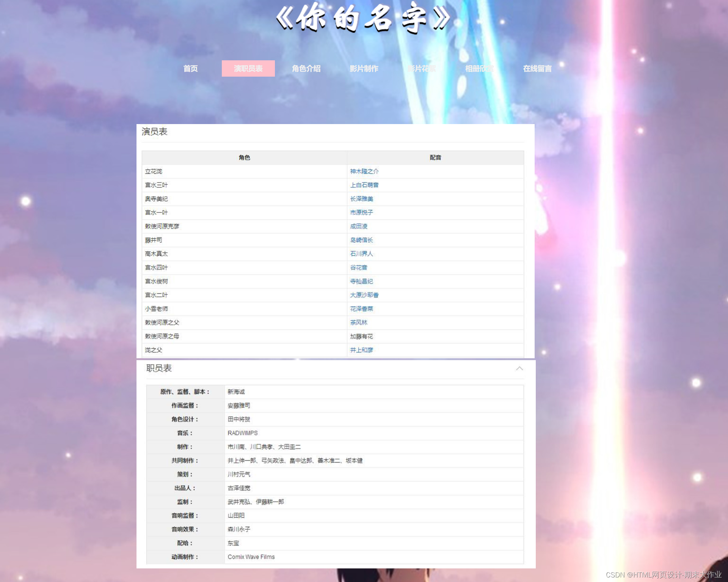
Task: Click the 角色设计 row label
Action: (x=185, y=419)
